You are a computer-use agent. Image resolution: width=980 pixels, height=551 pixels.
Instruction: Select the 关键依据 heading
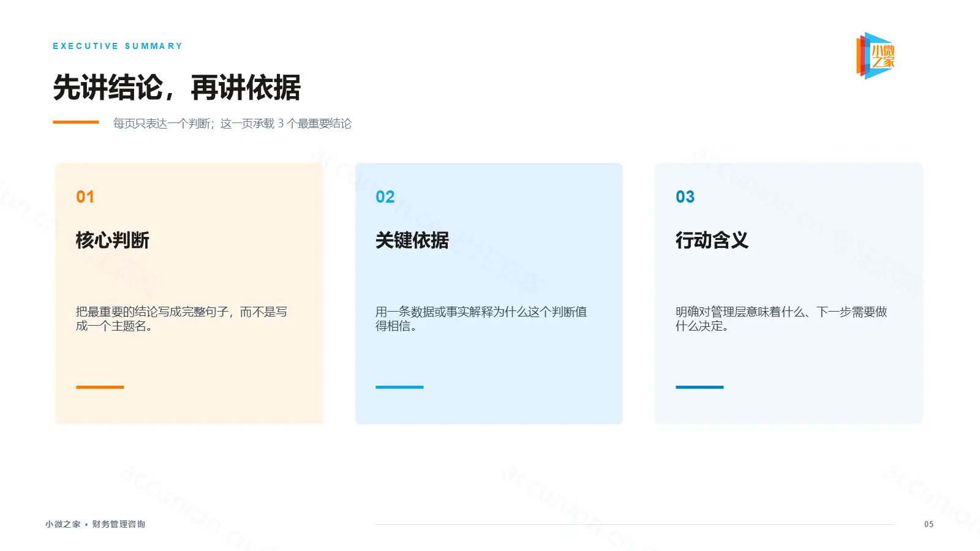412,240
